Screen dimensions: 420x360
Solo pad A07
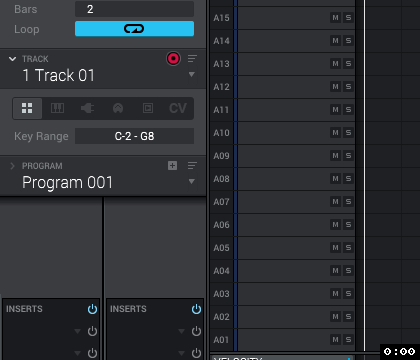348,202
